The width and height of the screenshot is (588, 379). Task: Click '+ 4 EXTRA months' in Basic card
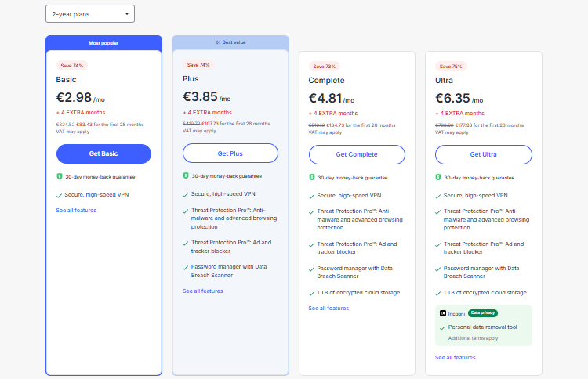click(81, 112)
